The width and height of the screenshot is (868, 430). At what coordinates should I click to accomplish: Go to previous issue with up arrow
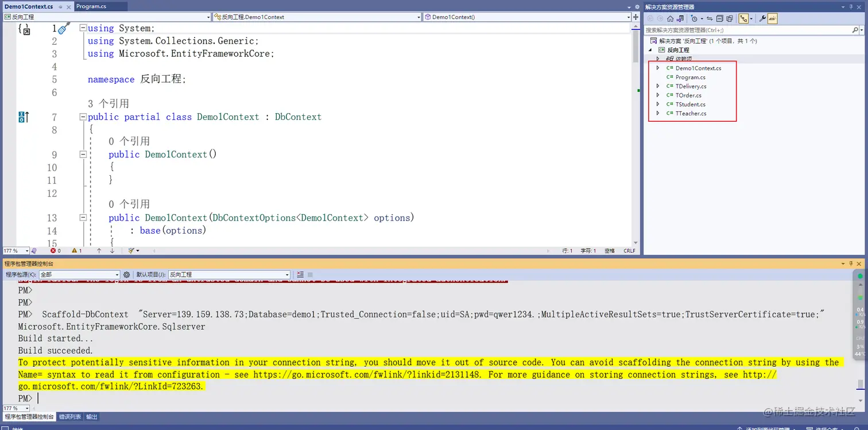[99, 251]
